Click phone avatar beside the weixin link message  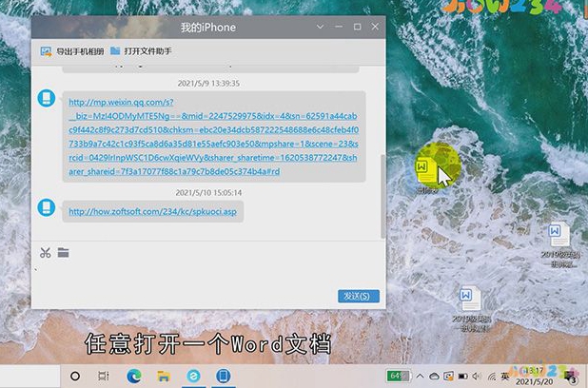[x=47, y=98]
